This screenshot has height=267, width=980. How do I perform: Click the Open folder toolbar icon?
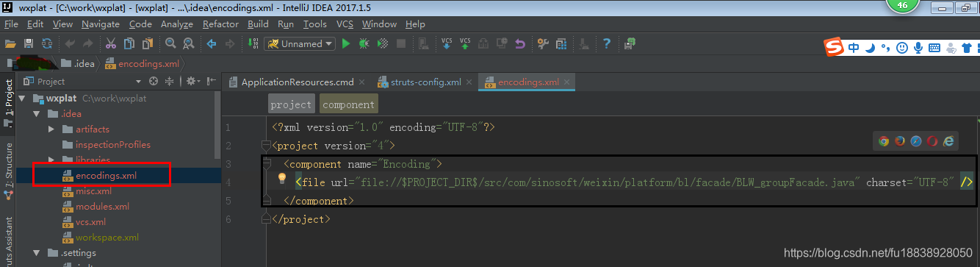(x=11, y=43)
